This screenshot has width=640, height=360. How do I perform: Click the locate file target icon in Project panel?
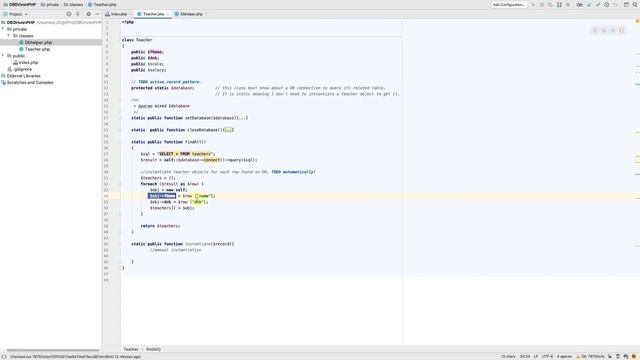69,14
